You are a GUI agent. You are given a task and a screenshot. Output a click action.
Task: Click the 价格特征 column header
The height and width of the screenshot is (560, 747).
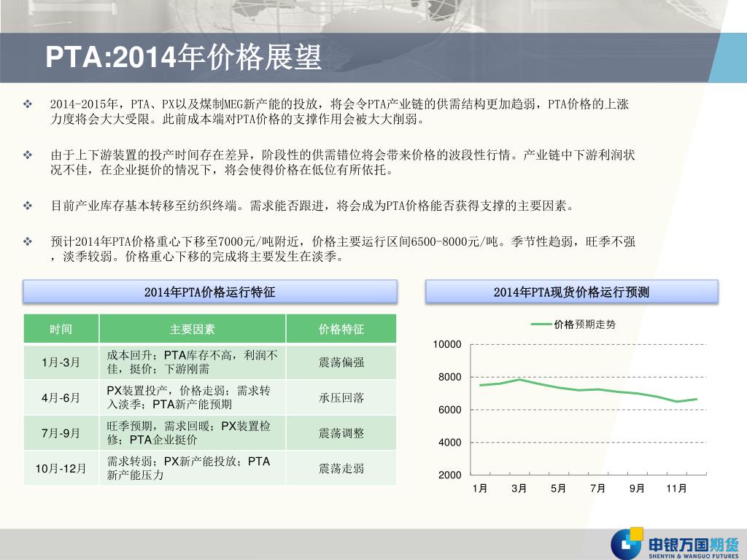point(341,329)
